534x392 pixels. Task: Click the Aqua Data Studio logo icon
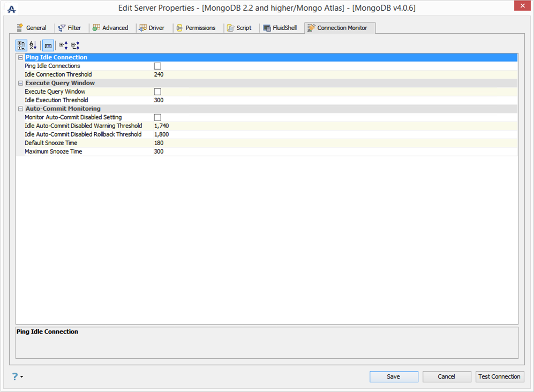coord(12,9)
